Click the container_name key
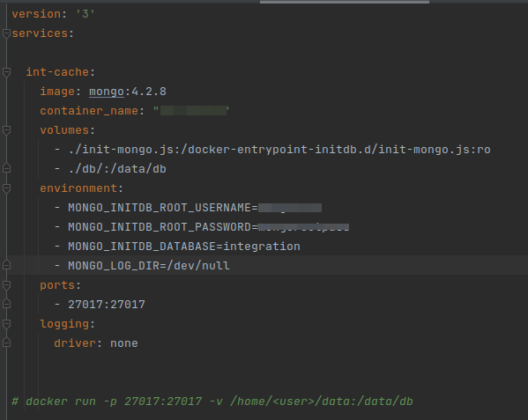 (x=89, y=111)
